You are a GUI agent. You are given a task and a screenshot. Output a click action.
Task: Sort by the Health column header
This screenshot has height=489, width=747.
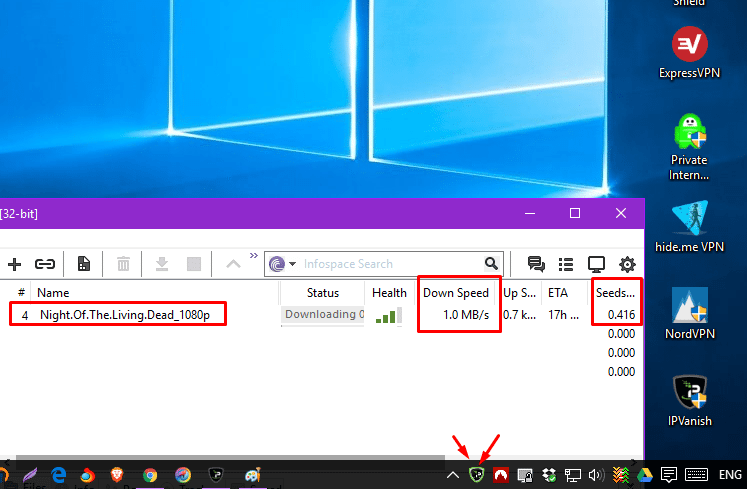(389, 293)
